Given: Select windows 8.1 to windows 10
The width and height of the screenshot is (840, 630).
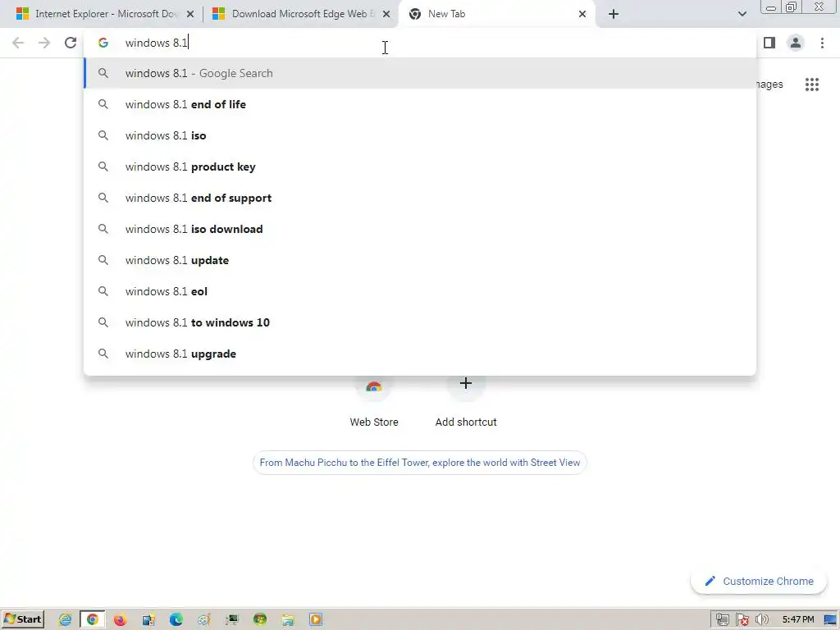Looking at the screenshot, I should [x=420, y=322].
